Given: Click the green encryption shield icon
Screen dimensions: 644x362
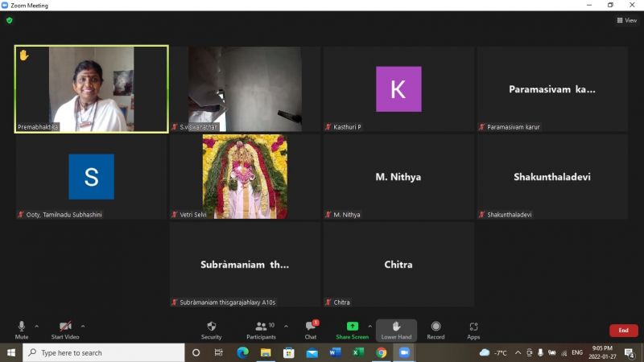Looking at the screenshot, I should 10,20.
